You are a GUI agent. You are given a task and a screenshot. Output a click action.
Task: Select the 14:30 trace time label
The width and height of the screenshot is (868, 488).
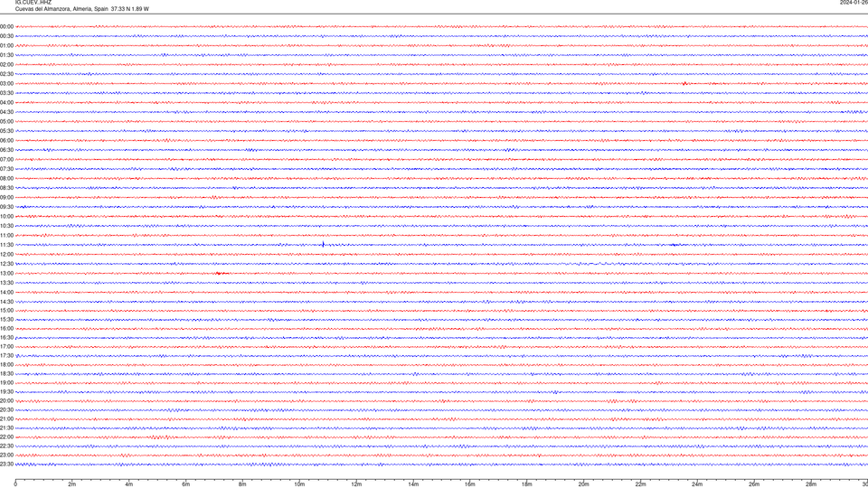6,302
